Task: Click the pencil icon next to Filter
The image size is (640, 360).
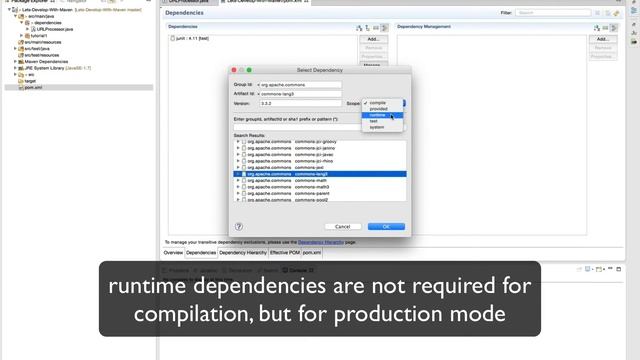Action: [x=616, y=13]
